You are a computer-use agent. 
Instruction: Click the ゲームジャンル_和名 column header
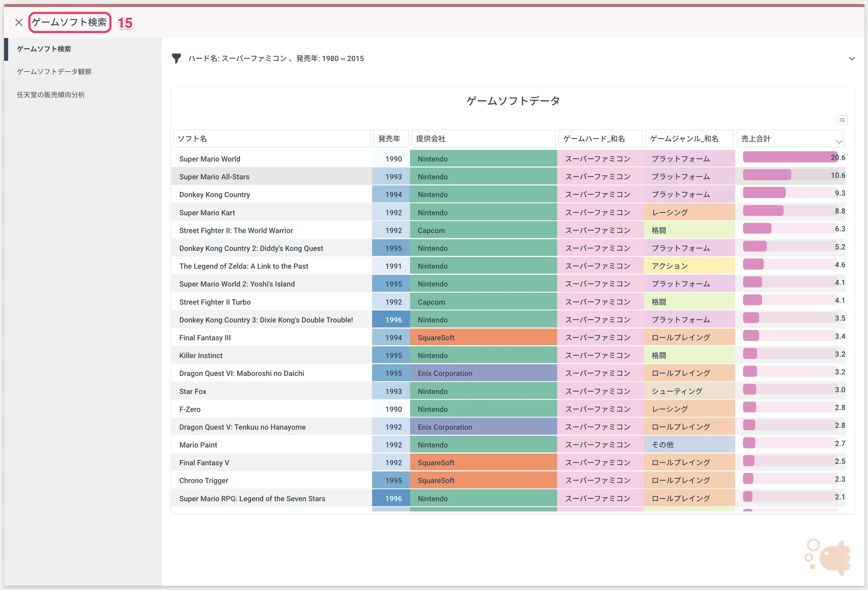[x=689, y=139]
